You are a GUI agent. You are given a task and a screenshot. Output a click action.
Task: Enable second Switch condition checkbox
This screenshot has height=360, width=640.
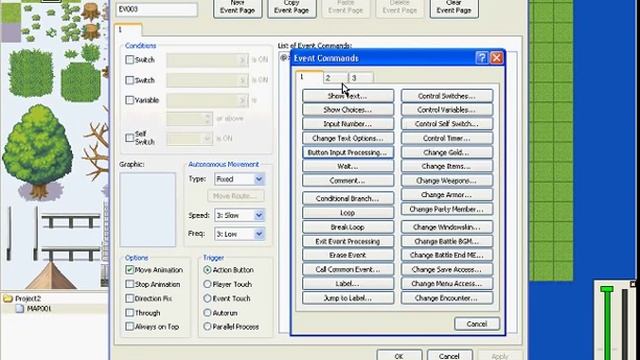pos(130,80)
